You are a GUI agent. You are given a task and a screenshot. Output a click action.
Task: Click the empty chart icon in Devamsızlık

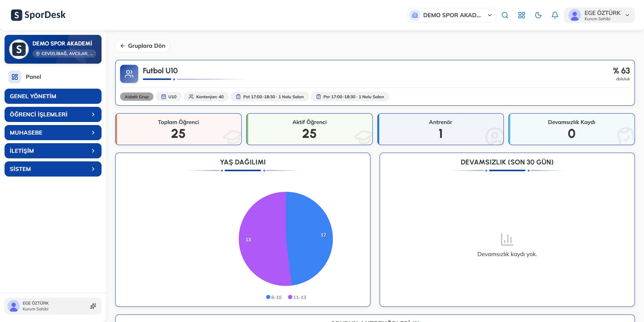[507, 239]
